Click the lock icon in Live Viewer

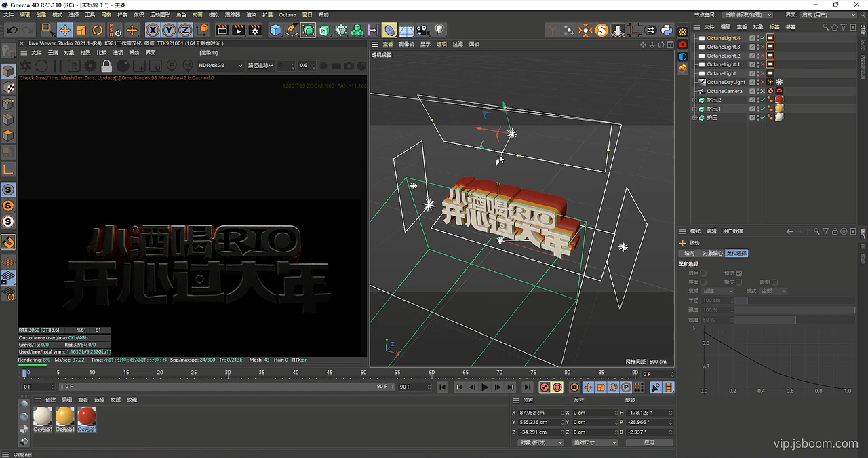(x=106, y=66)
